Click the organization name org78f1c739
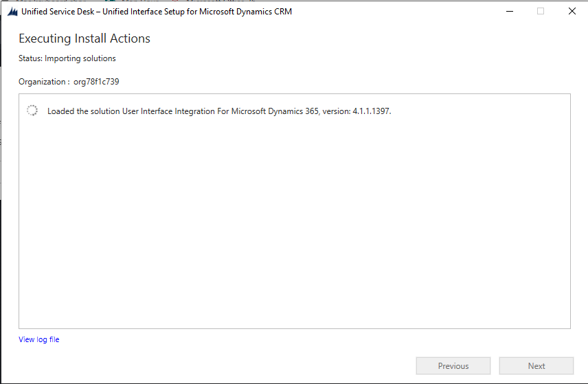The height and width of the screenshot is (384, 588). click(96, 82)
